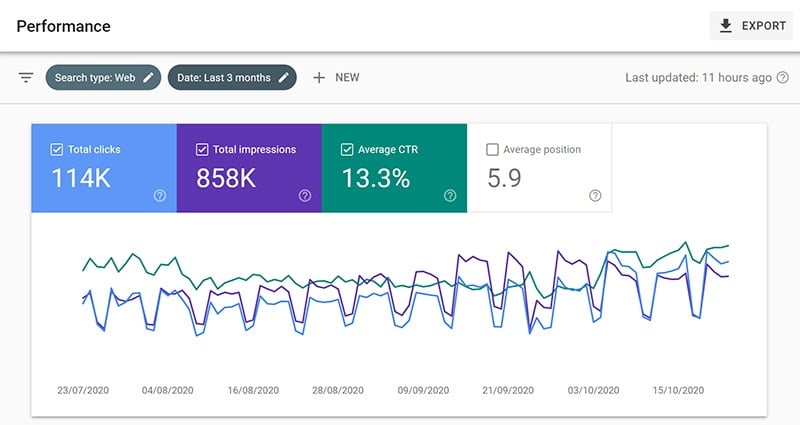Open the filter list icon

point(26,78)
